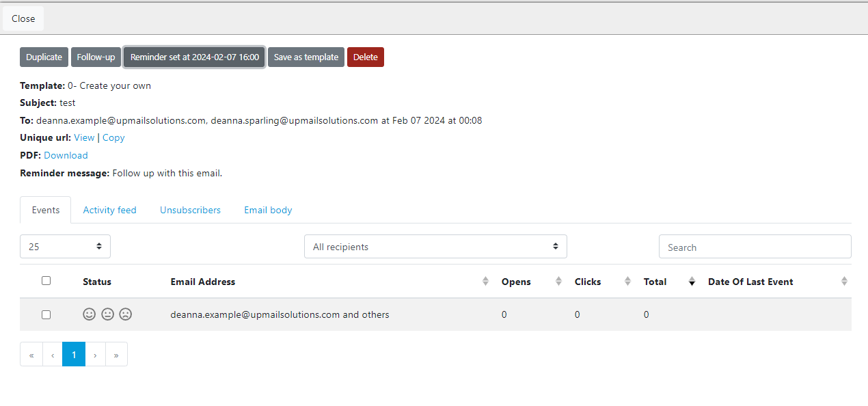868x406 pixels.
Task: Click the Status column header
Action: pyautogui.click(x=97, y=282)
